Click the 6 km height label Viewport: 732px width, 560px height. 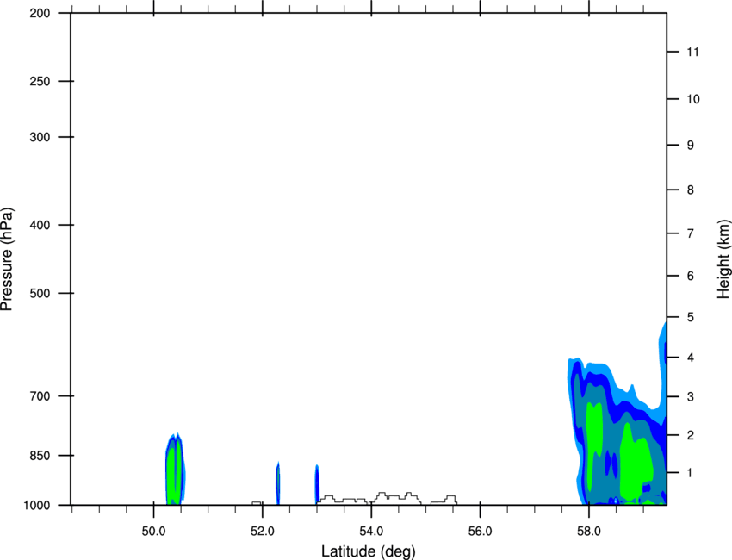tap(691, 276)
